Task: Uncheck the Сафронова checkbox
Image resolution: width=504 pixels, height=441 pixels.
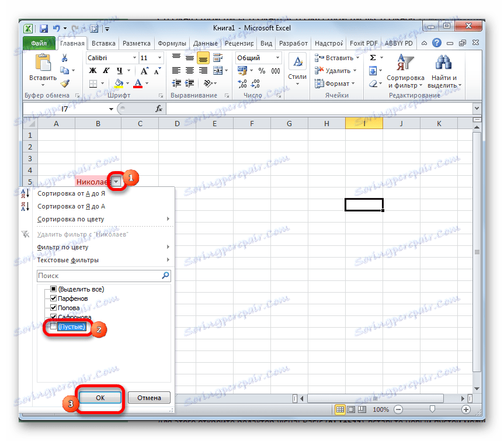Action: (x=54, y=316)
